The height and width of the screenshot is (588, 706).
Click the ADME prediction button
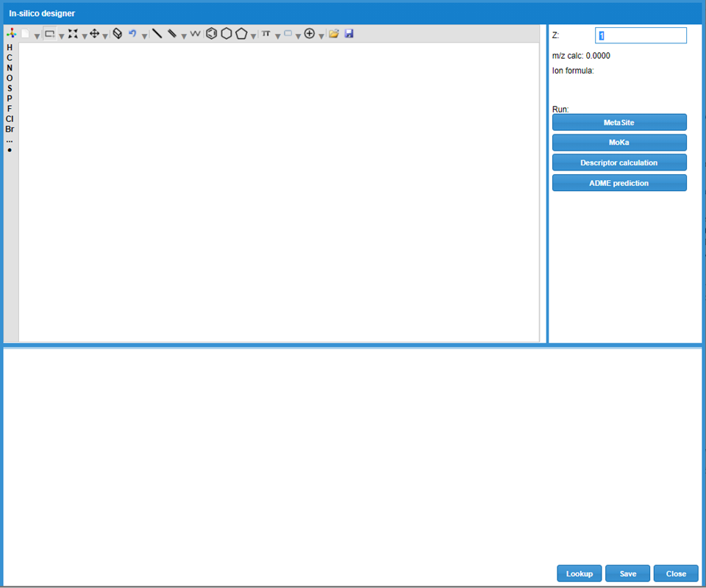(x=618, y=182)
